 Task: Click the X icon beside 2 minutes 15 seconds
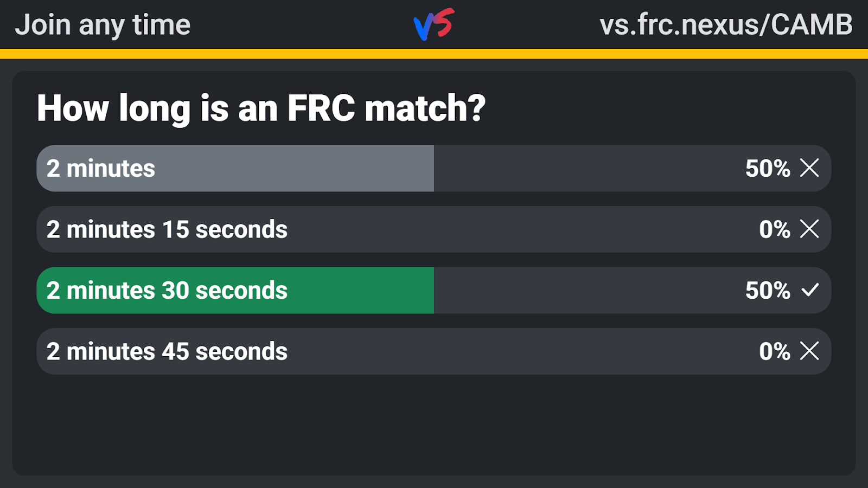tap(809, 229)
